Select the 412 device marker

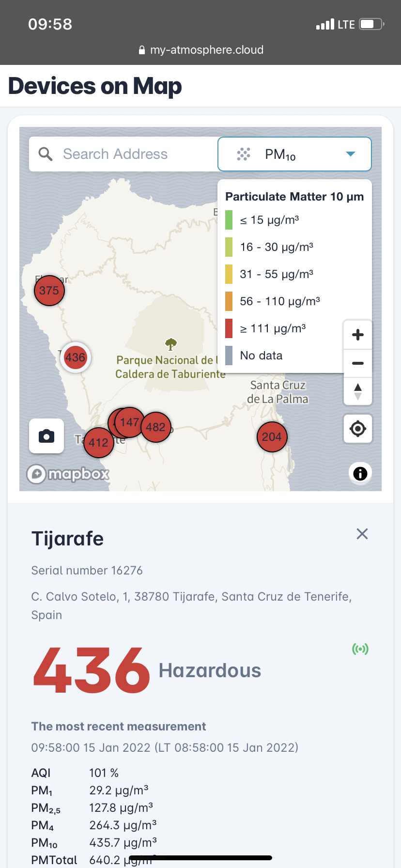tap(99, 442)
